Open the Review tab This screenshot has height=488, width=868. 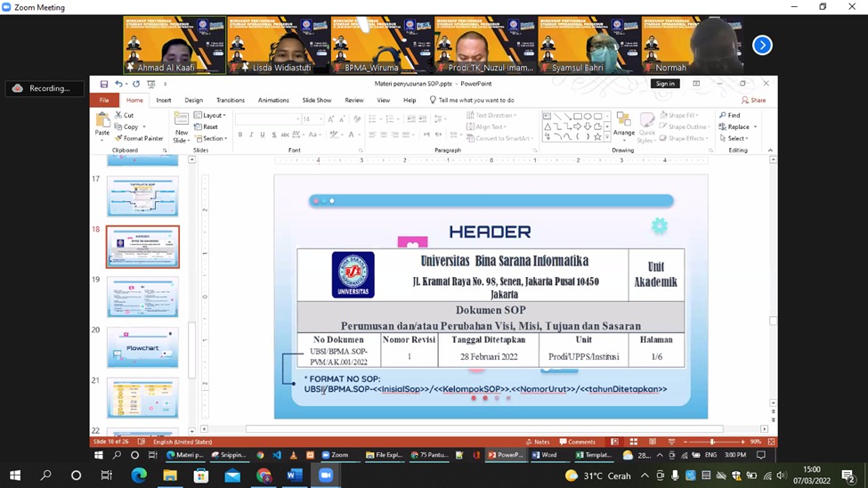click(x=354, y=101)
